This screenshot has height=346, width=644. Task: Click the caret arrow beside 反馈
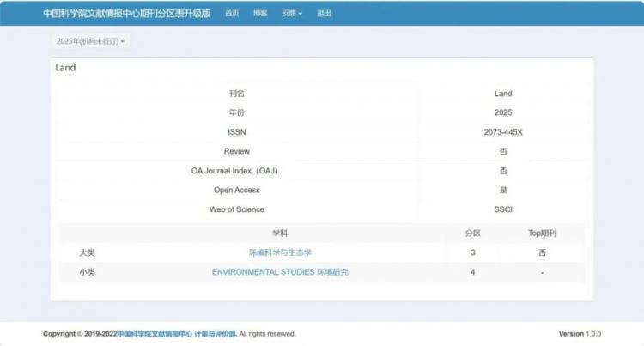coord(300,14)
